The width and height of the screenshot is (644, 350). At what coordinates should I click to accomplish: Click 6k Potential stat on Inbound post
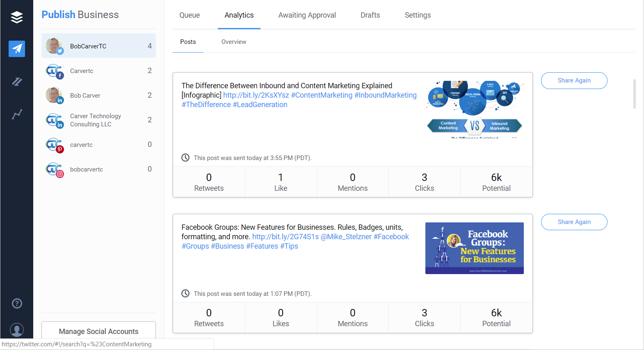(496, 182)
